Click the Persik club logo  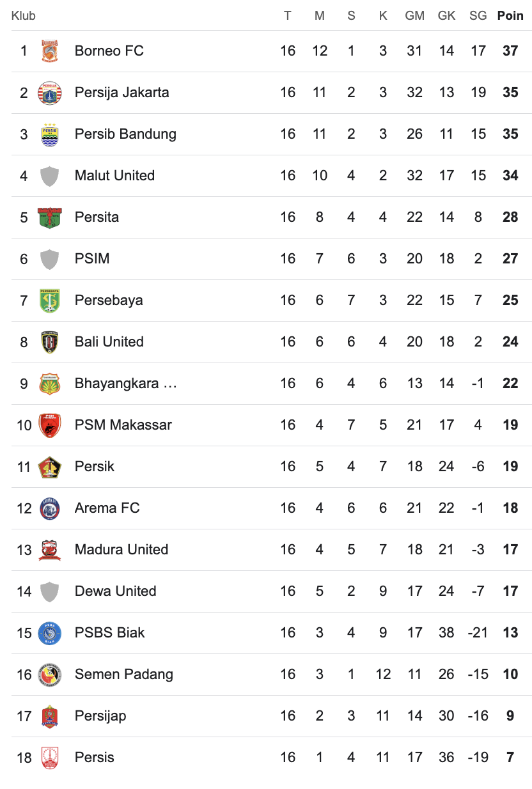(49, 467)
